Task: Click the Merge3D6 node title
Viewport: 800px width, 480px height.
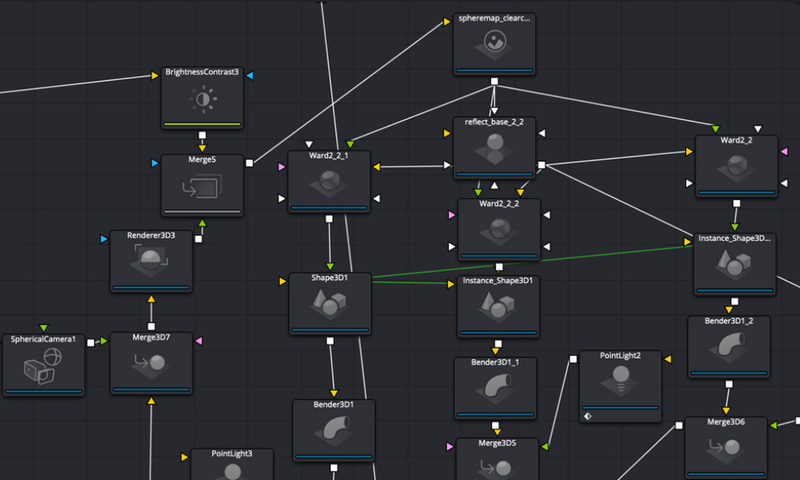Action: (x=726, y=422)
